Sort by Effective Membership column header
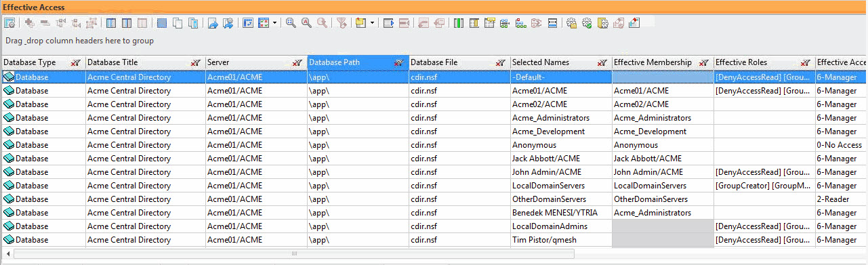The width and height of the screenshot is (868, 265). (653, 62)
